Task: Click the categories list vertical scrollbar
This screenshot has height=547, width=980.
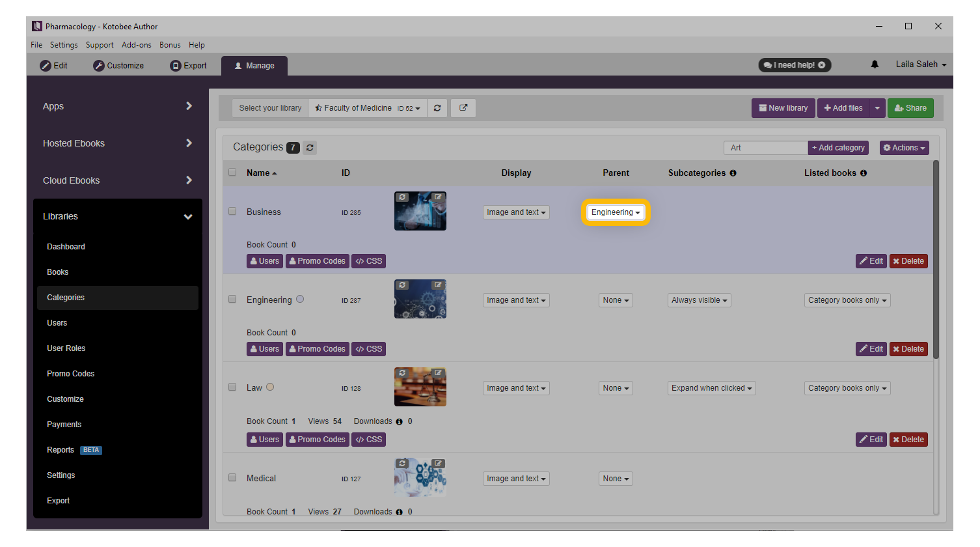Action: click(936, 259)
